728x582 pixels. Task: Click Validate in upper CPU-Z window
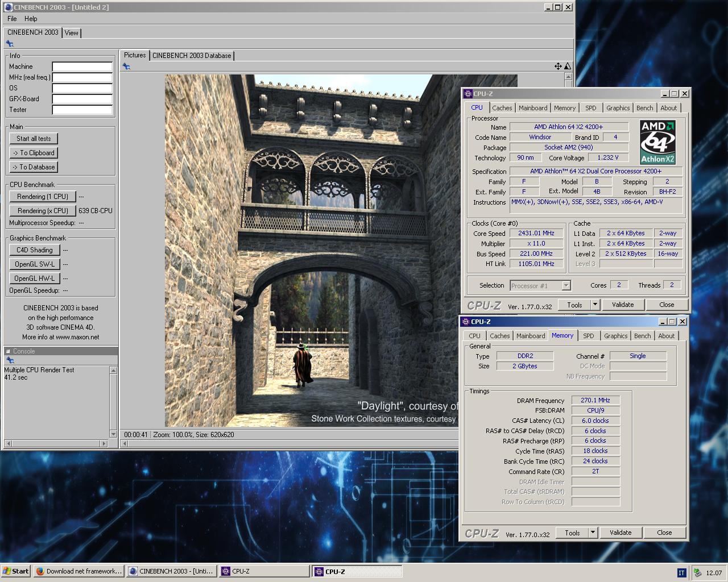[623, 305]
